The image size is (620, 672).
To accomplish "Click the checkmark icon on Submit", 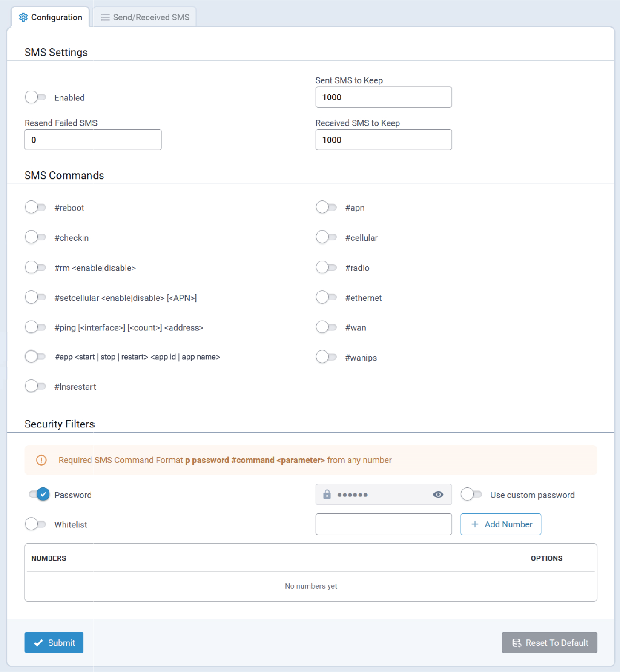I will [39, 643].
